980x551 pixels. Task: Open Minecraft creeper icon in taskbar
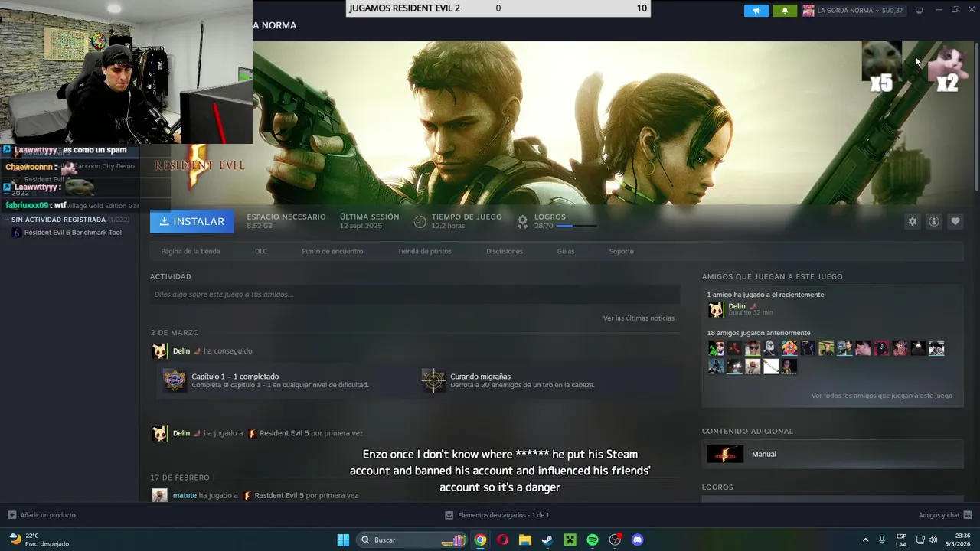570,540
